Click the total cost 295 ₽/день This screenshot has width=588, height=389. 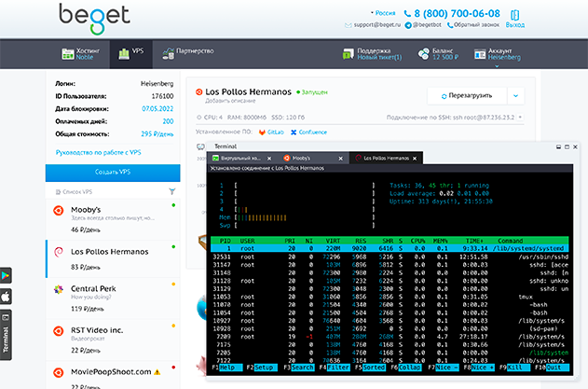pyautogui.click(x=157, y=134)
